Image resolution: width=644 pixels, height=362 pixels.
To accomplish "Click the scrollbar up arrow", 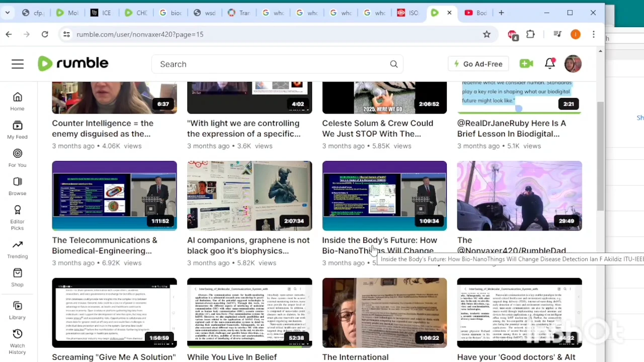I will [600, 51].
